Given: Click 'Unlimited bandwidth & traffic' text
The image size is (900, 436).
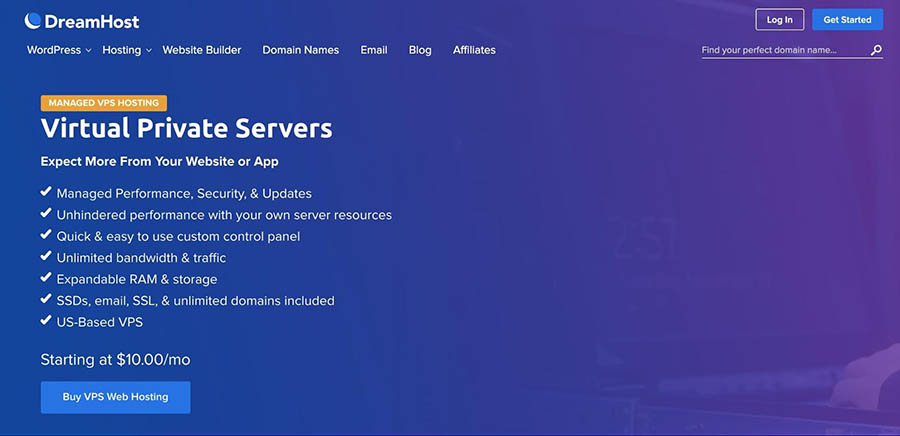Looking at the screenshot, I should (141, 258).
